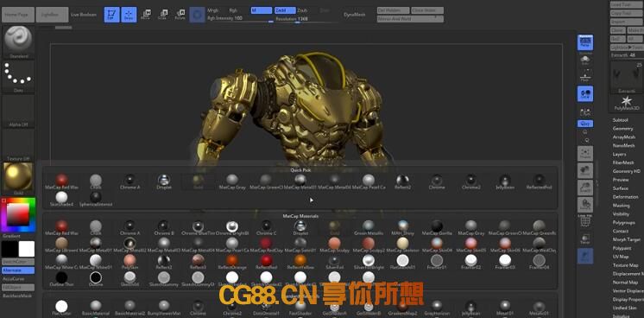The height and width of the screenshot is (318, 644).
Task: Select ReflectOrange material
Action: tap(232, 262)
